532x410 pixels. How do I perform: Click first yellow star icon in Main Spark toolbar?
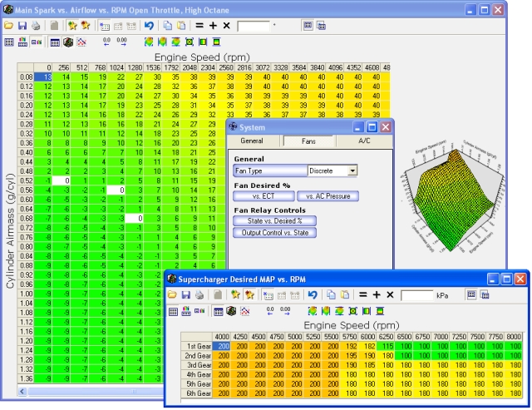72,26
